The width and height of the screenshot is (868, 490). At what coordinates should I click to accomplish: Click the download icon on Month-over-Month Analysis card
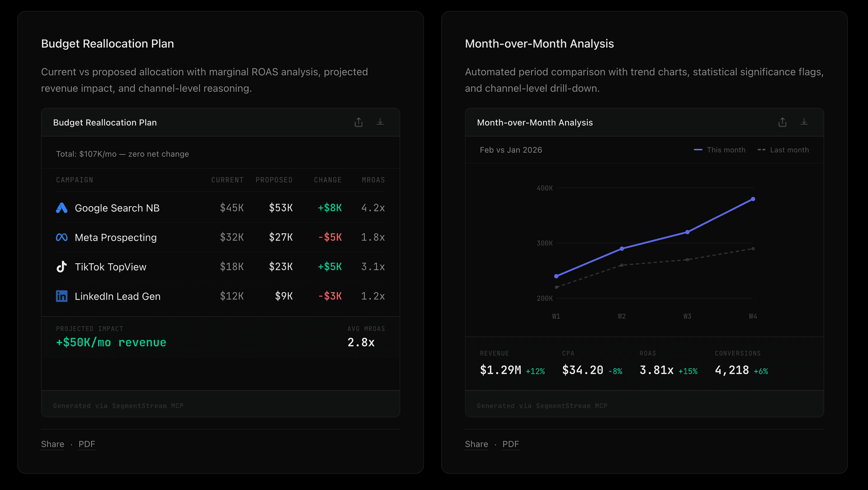click(804, 122)
